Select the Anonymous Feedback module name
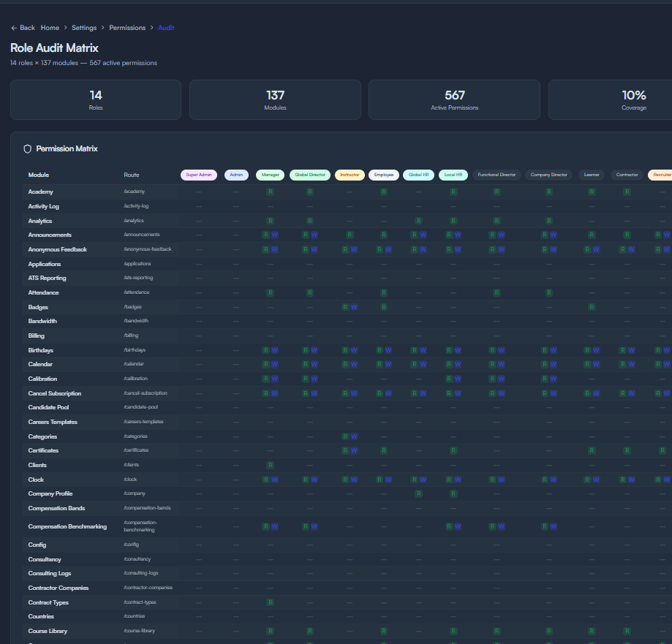This screenshot has height=644, width=672. pyautogui.click(x=58, y=249)
